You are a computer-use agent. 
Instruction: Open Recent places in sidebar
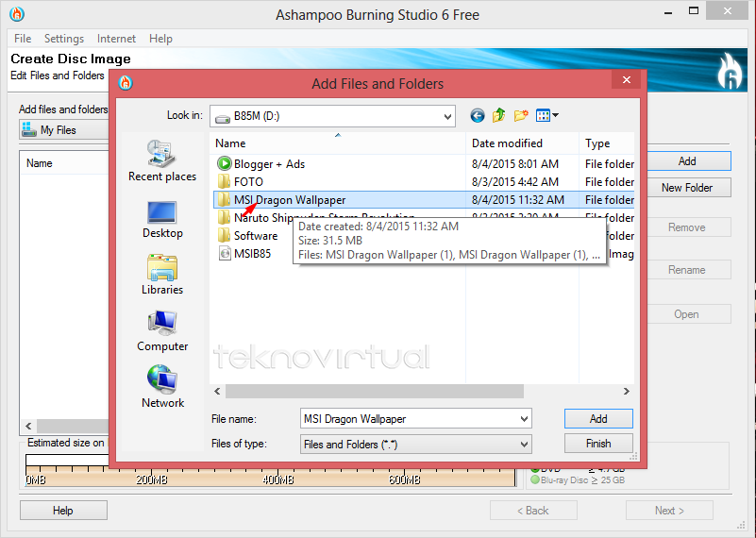162,160
